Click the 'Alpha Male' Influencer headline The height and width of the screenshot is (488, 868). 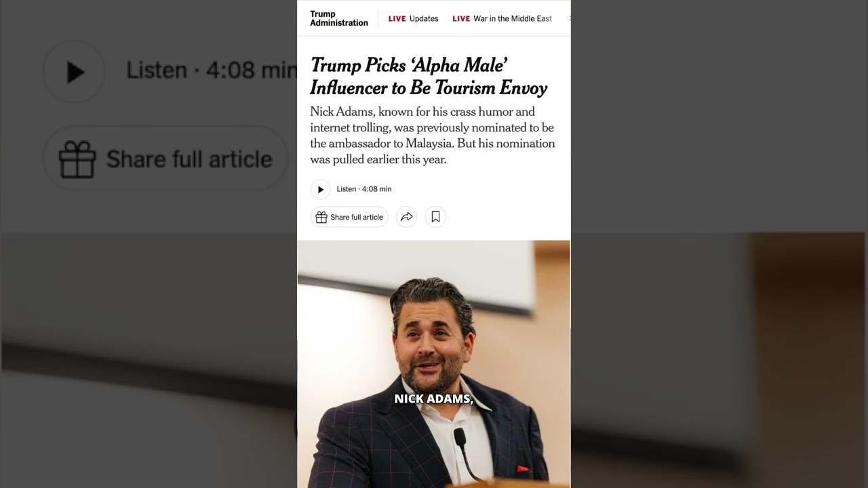429,76
